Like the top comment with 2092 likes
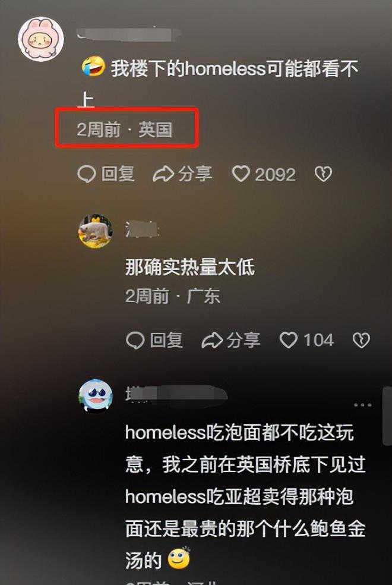392x585 pixels. click(264, 174)
